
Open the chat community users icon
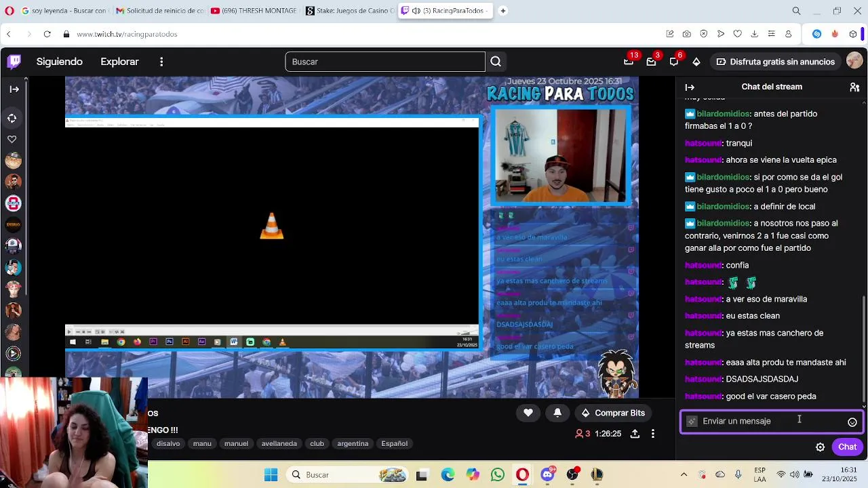pyautogui.click(x=854, y=87)
